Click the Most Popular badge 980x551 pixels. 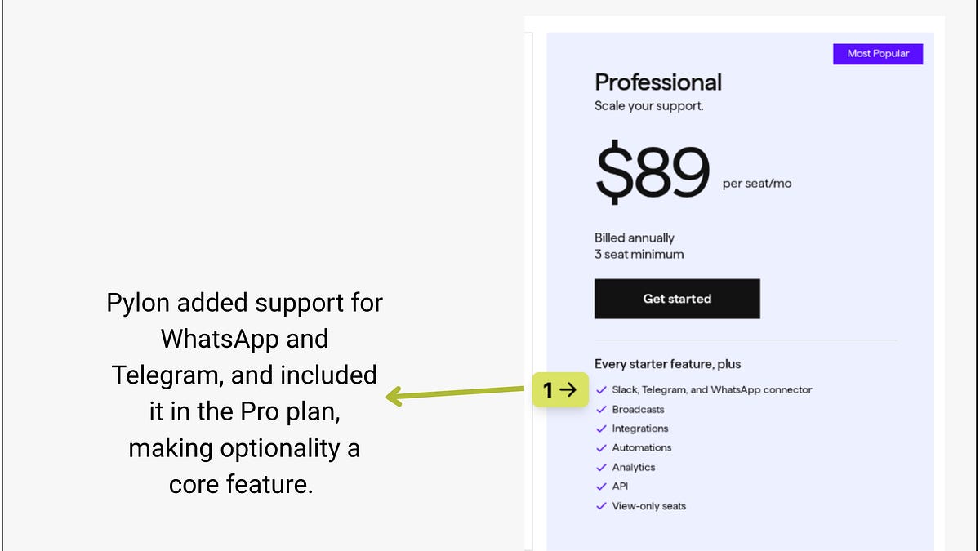tap(878, 53)
